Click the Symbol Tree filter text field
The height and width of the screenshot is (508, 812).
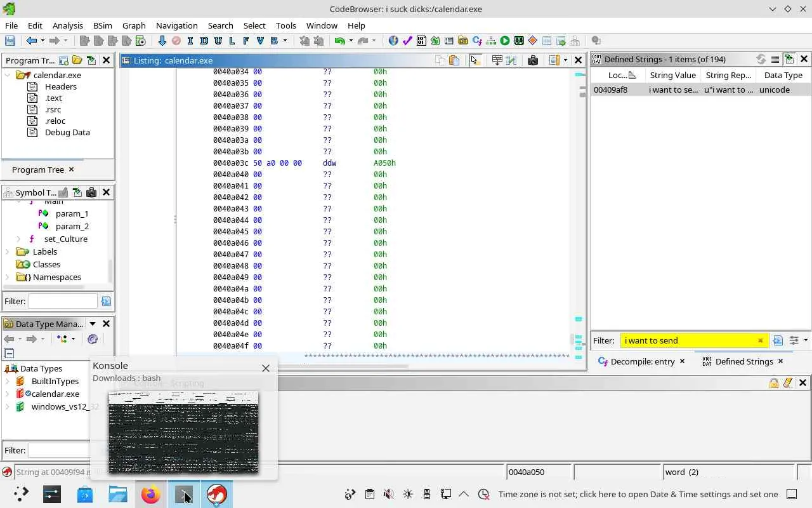[63, 301]
